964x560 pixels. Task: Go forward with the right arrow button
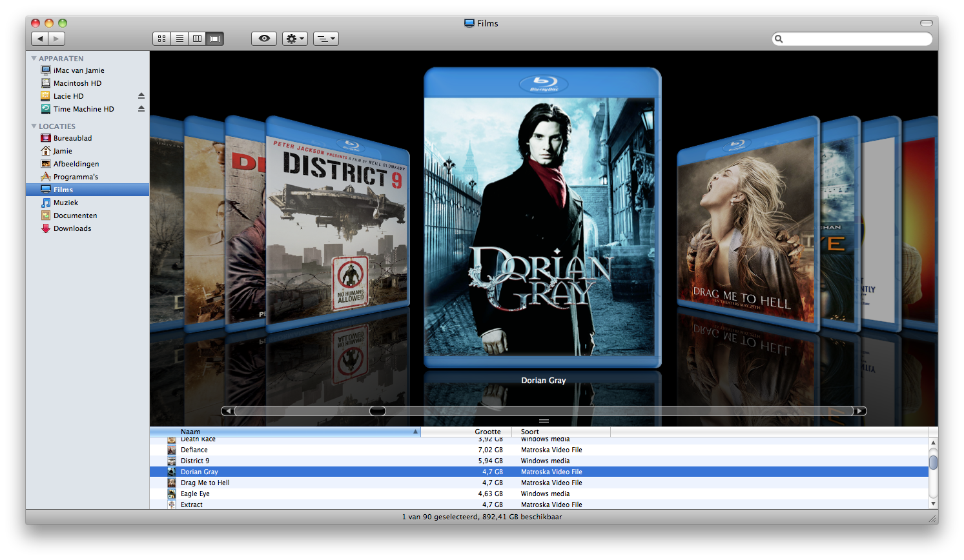[x=57, y=39]
